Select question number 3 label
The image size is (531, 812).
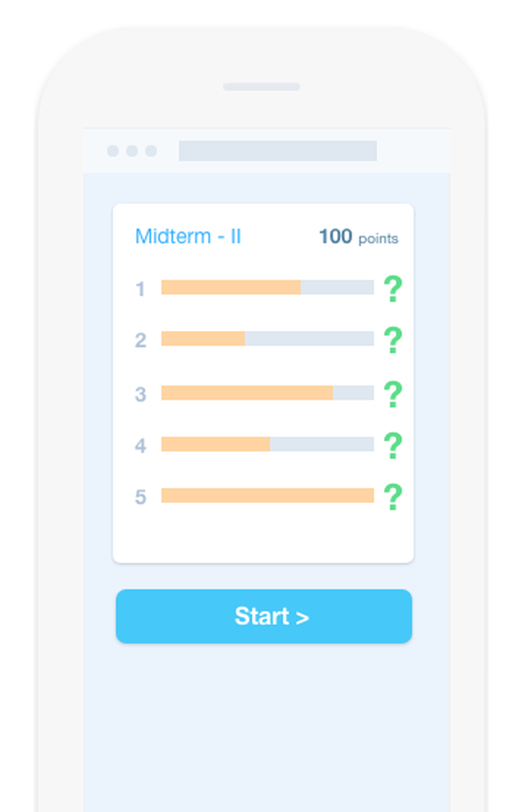pyautogui.click(x=140, y=393)
